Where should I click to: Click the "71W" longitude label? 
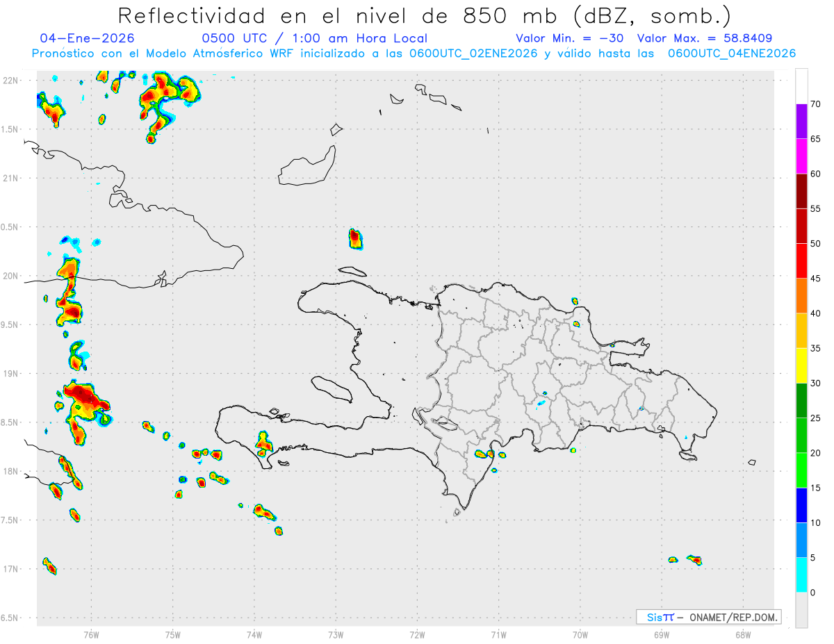tap(498, 634)
